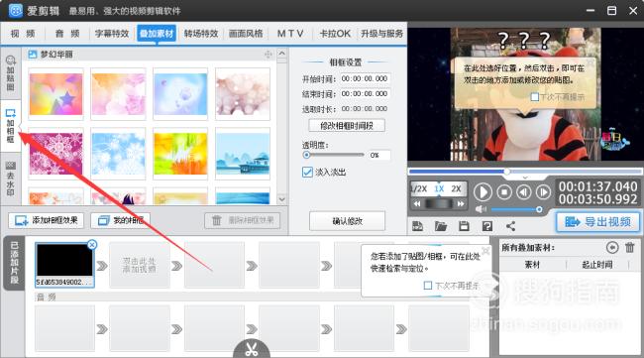Click the rewind double-arrow icon
644x358 pixels.
(x=417, y=203)
